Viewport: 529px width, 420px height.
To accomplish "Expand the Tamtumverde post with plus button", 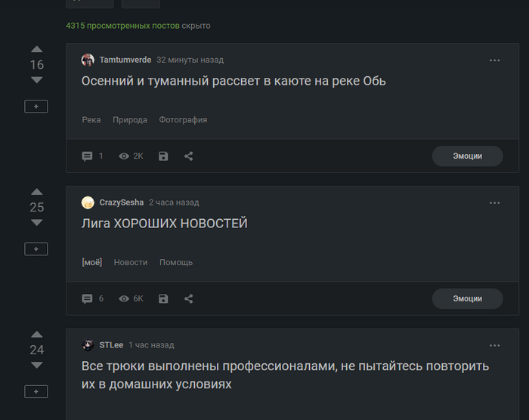I will 36,107.
